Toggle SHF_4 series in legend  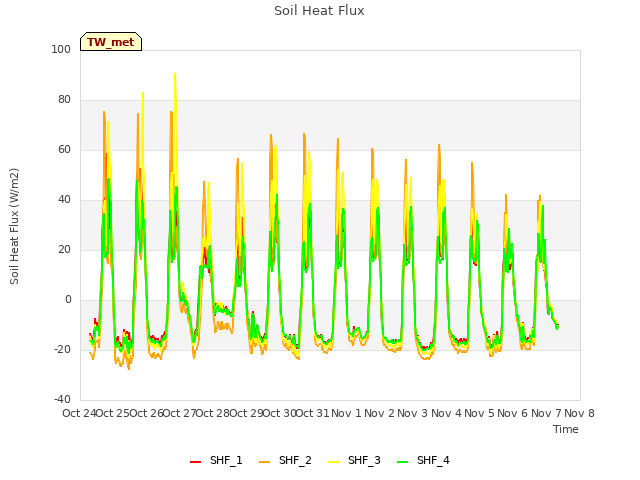tap(423, 460)
